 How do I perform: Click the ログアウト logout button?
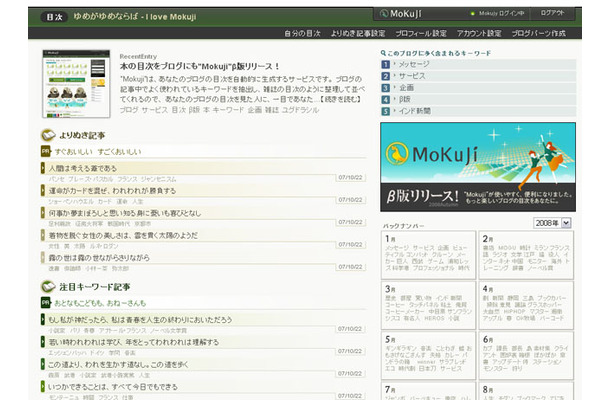click(552, 13)
